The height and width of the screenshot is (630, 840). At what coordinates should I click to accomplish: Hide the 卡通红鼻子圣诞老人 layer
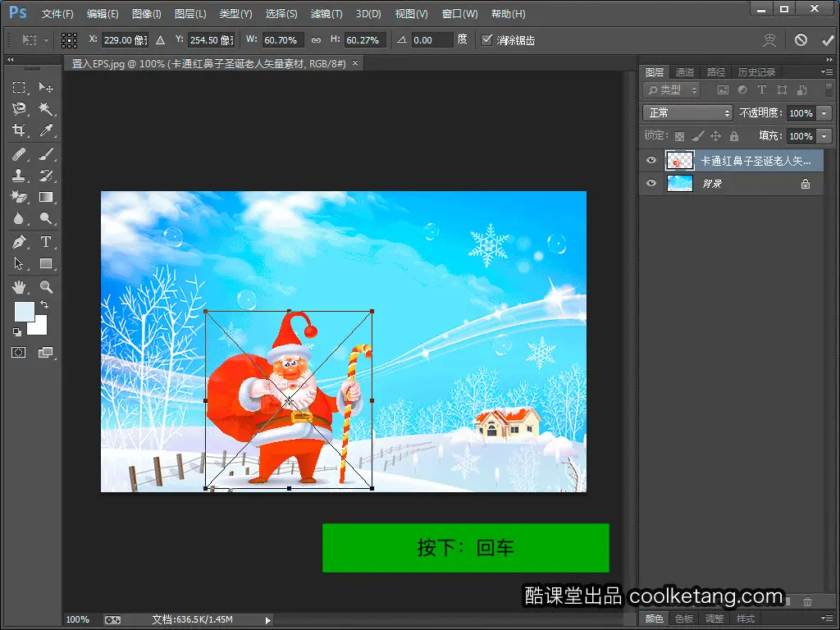pos(651,160)
